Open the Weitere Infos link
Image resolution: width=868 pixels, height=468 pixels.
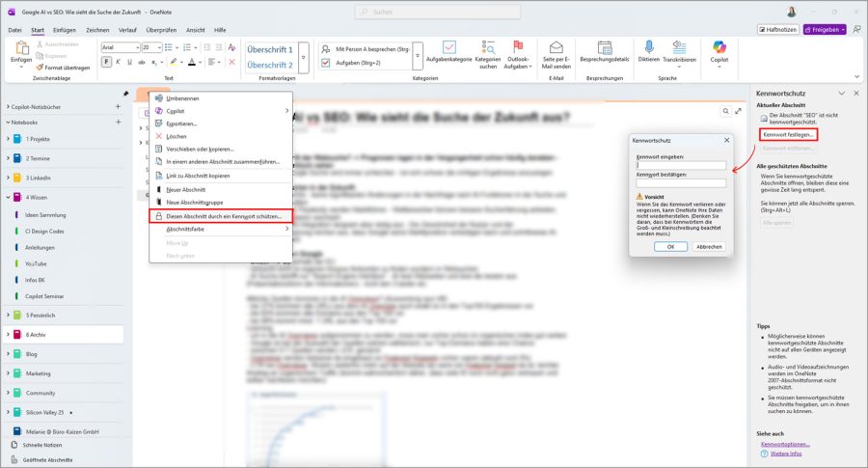[786, 454]
